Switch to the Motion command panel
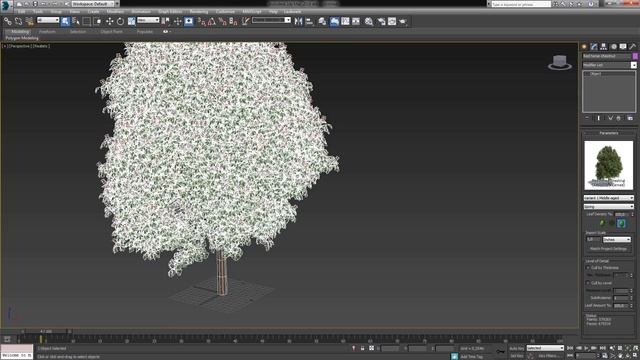Viewport: 640px width, 360px height. [613, 47]
